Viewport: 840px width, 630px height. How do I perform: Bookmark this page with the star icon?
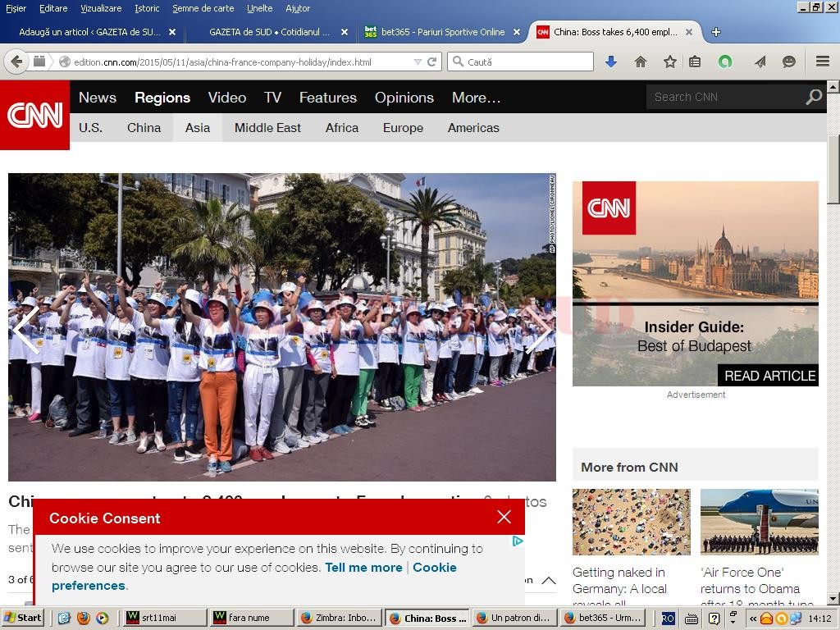click(669, 62)
